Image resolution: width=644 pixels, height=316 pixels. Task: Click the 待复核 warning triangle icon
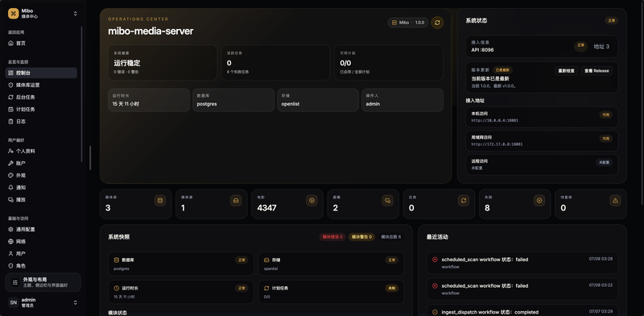pyautogui.click(x=615, y=201)
